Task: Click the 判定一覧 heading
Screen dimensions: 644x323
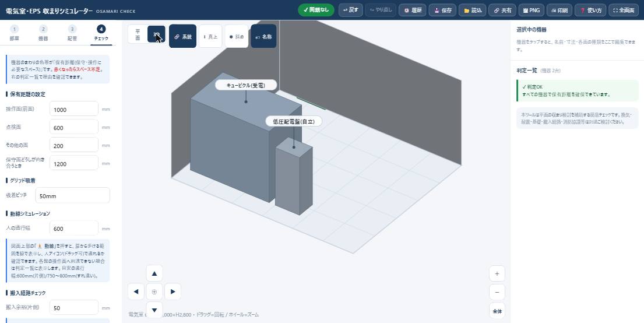Action: click(x=526, y=71)
